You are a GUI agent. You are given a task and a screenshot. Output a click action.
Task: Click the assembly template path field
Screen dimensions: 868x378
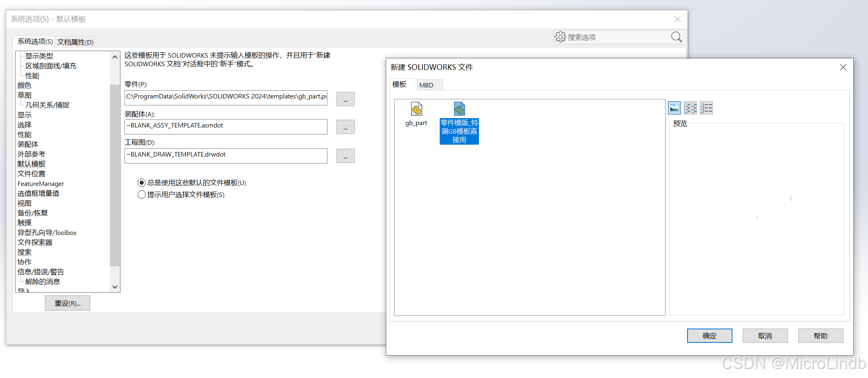[x=226, y=127]
